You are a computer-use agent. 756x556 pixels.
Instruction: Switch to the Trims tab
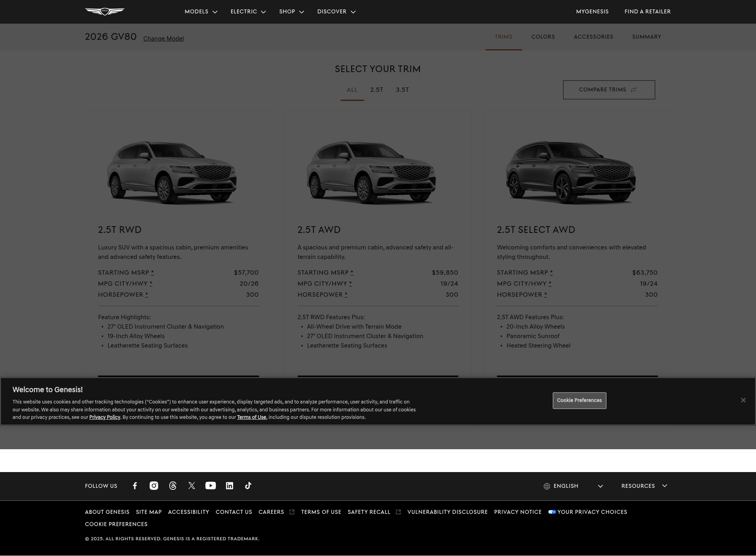pos(504,37)
